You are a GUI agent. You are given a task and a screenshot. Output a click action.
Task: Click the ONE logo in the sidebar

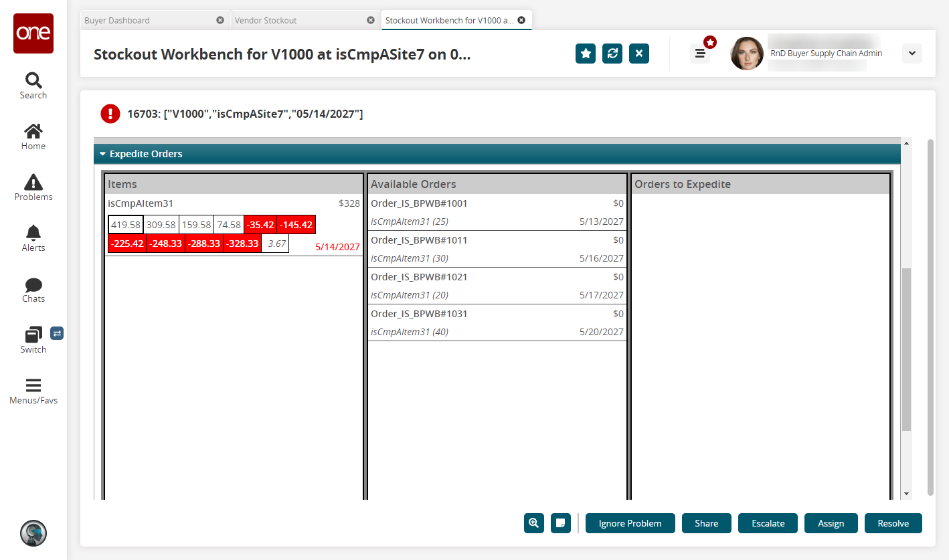pos(33,33)
